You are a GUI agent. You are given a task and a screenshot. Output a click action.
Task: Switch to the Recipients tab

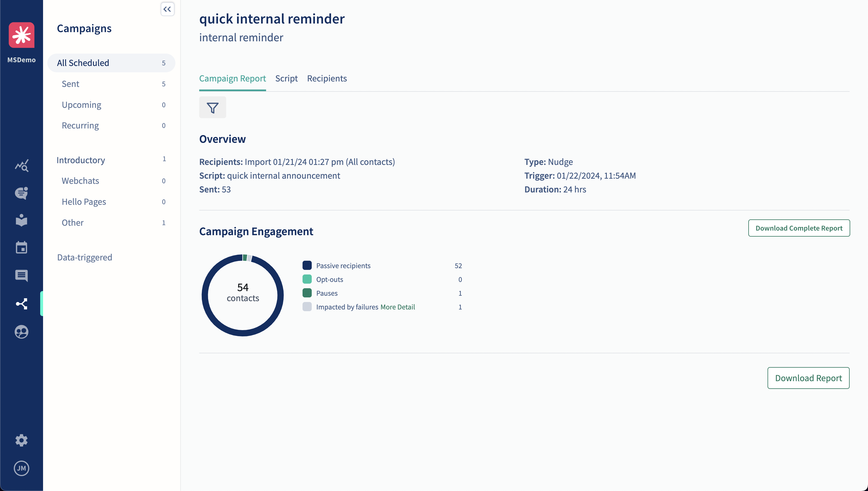click(x=327, y=79)
